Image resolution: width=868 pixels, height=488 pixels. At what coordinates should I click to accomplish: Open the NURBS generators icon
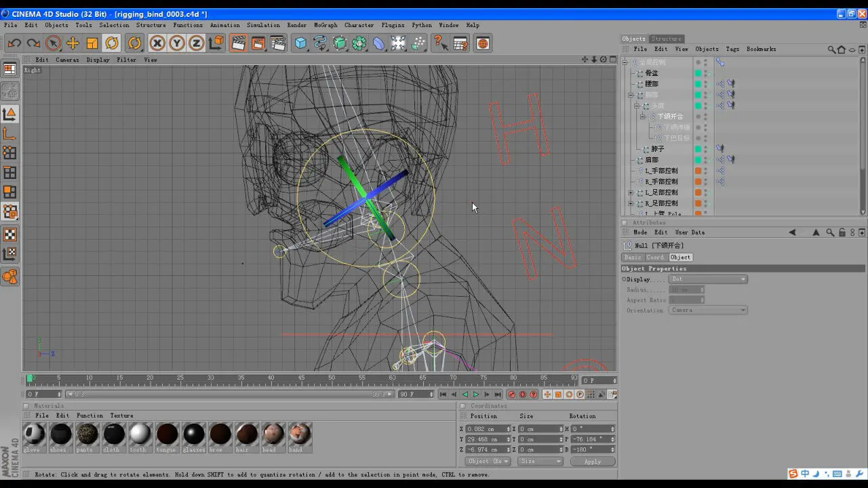tap(340, 43)
